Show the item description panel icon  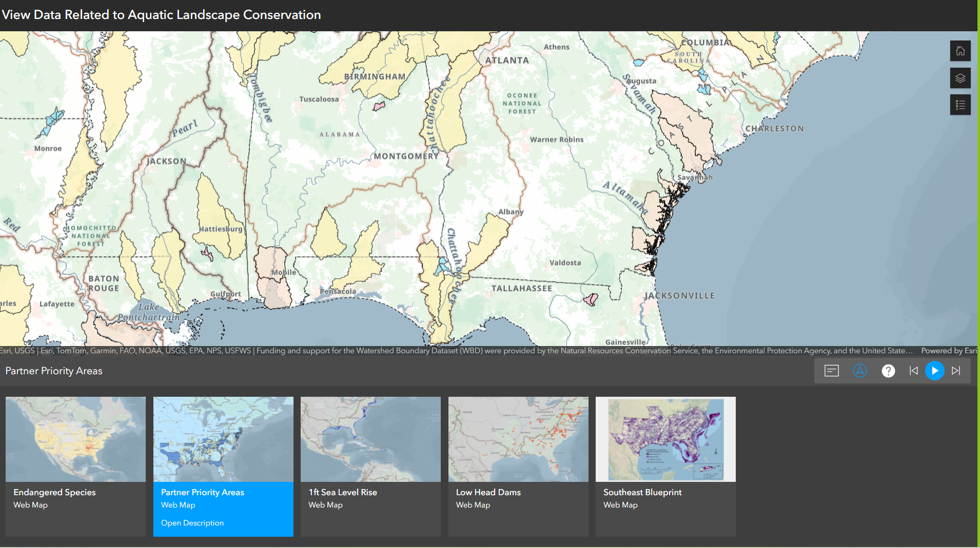coord(831,371)
